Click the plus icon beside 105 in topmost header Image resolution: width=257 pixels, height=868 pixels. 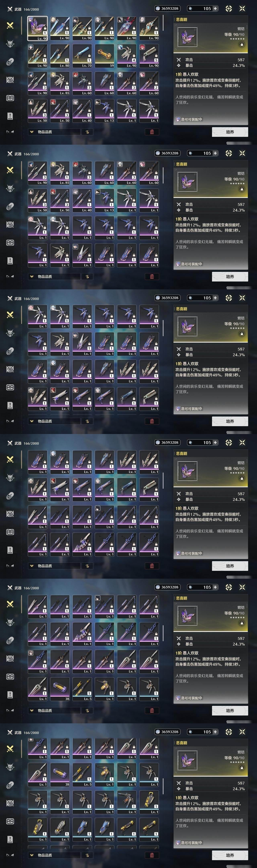point(215,8)
